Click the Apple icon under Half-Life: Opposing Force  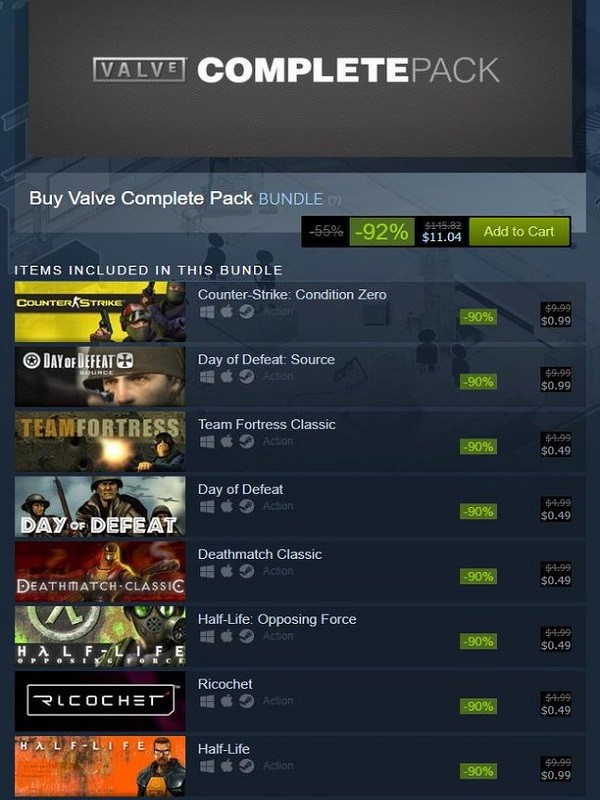pyautogui.click(x=227, y=636)
